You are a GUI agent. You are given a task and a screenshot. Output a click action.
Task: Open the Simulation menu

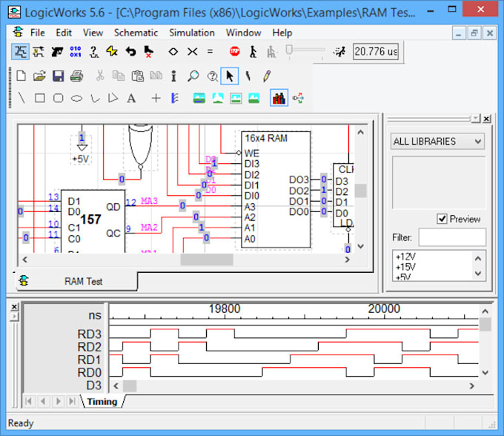192,33
